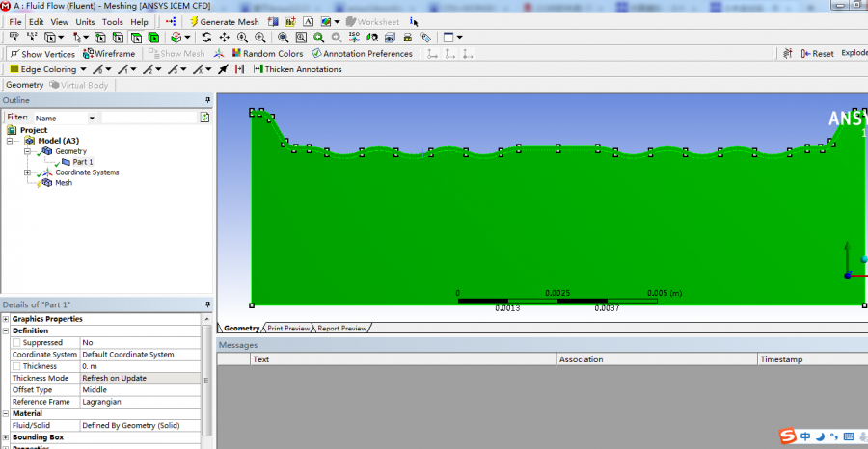
Task: Open the Filter Name dropdown
Action: click(x=93, y=118)
